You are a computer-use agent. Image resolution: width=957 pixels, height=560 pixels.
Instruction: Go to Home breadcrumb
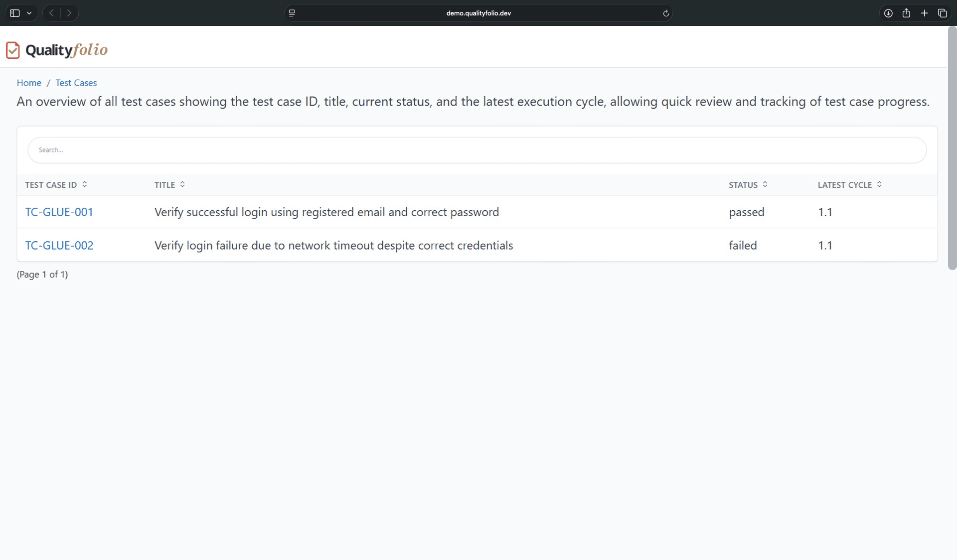[x=29, y=83]
